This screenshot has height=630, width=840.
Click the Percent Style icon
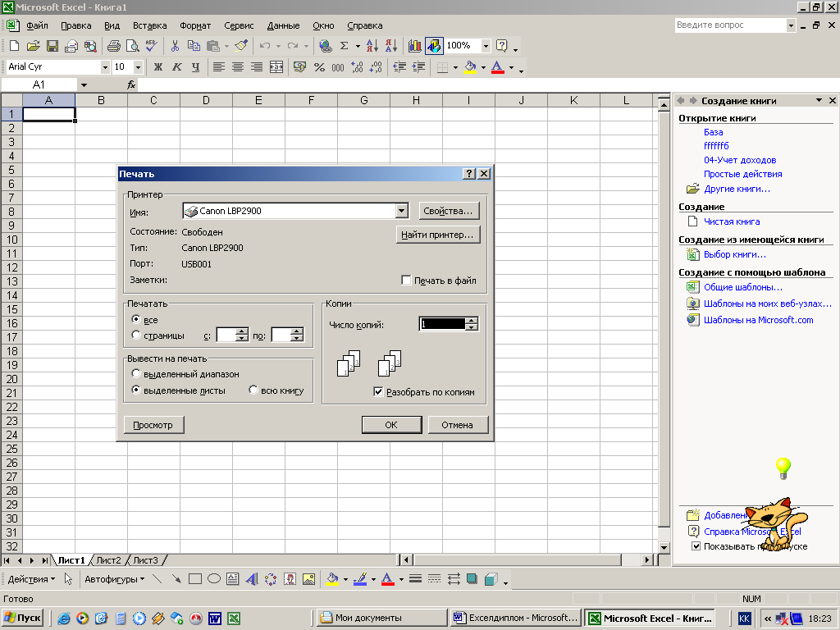point(319,67)
